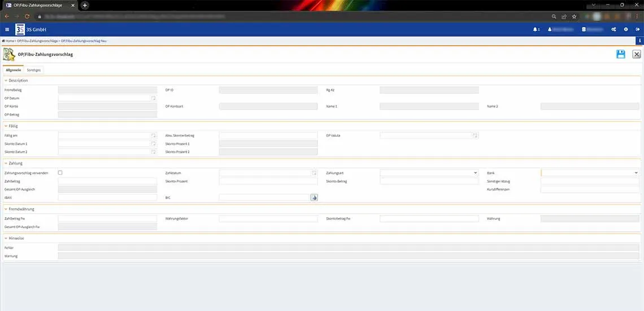This screenshot has width=644, height=311.
Task: Switch to the Sonstiges tab
Action: (x=34, y=70)
